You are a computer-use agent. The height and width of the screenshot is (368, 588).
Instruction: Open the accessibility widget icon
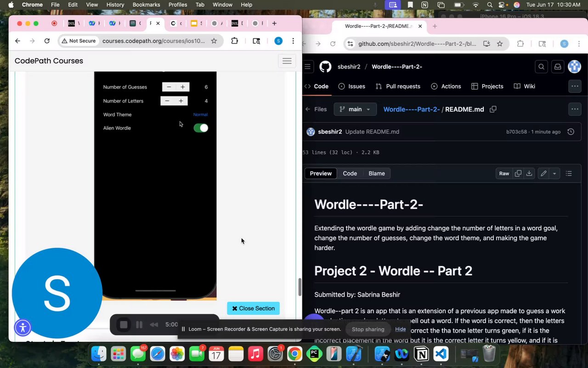[23, 328]
